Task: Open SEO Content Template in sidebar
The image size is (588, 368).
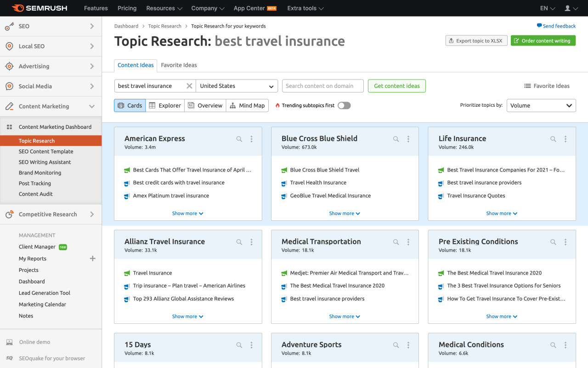Action: click(x=46, y=151)
